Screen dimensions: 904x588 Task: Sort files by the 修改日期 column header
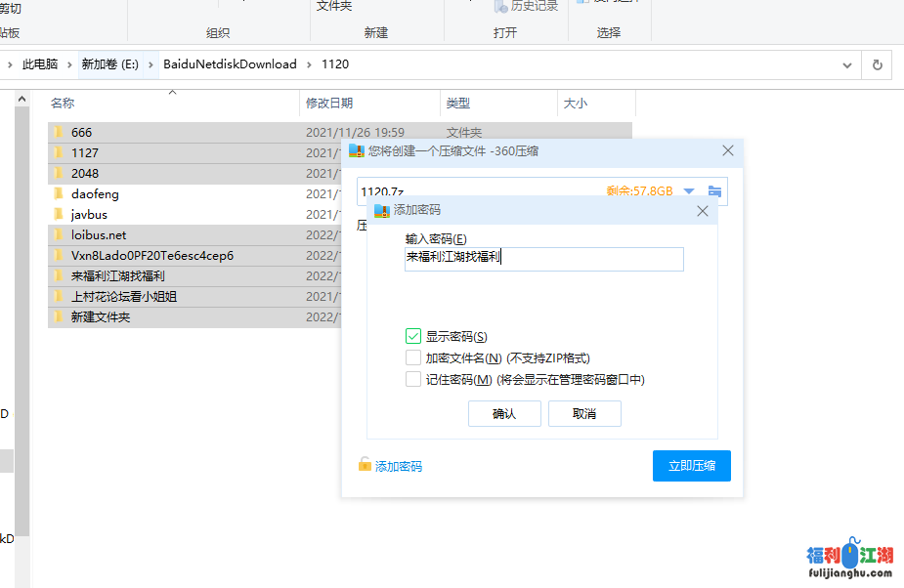329,103
